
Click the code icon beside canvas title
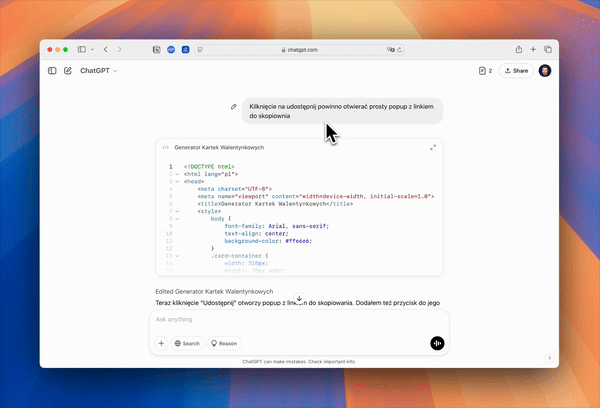(x=165, y=147)
